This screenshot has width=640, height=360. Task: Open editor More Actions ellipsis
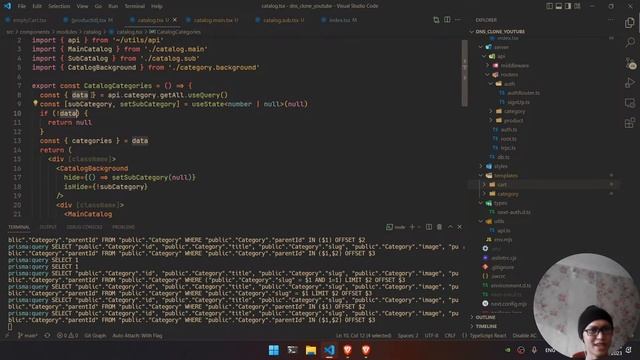click(x=458, y=20)
